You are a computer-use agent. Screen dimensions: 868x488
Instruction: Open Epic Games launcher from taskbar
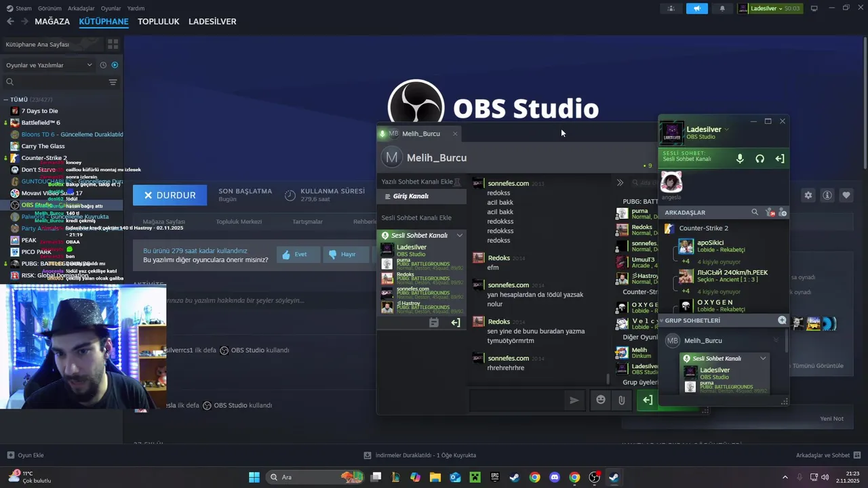(x=494, y=477)
